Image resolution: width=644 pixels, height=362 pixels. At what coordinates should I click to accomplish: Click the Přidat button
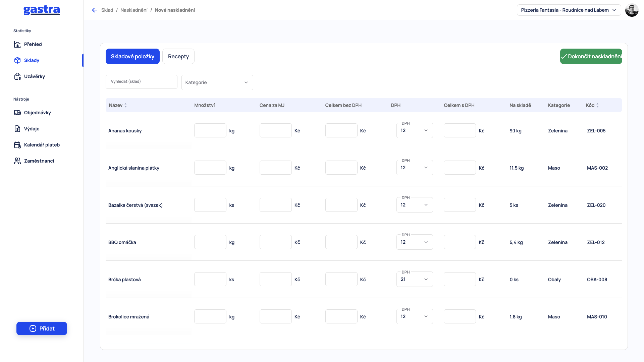[x=42, y=328]
